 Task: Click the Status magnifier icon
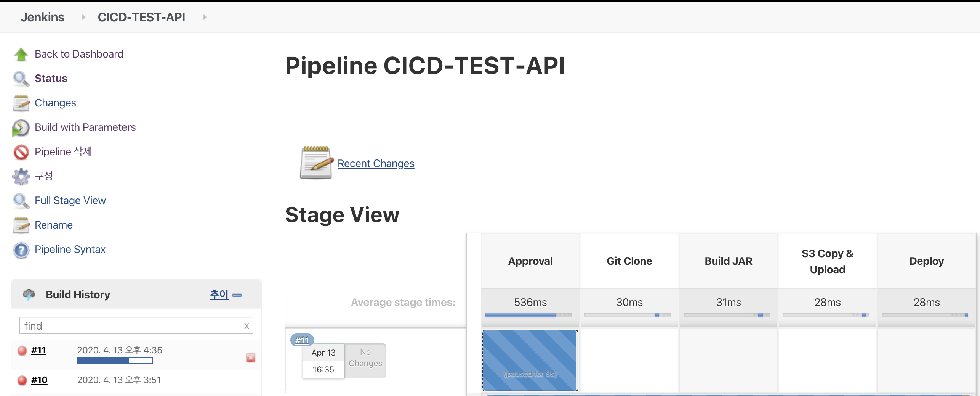tap(21, 79)
